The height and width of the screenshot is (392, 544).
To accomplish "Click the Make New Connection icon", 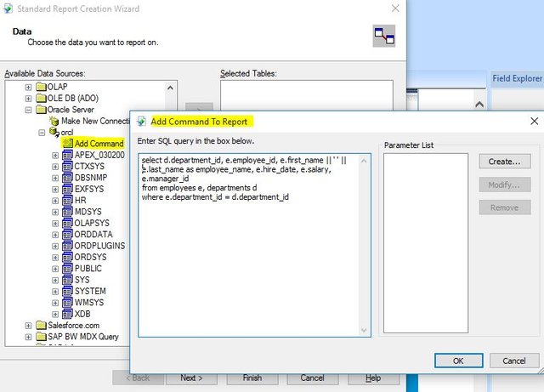I will [x=54, y=121].
